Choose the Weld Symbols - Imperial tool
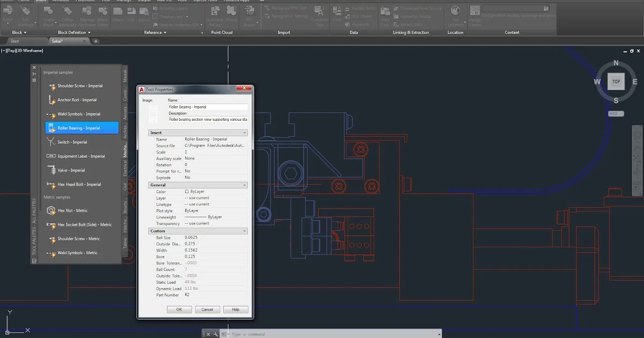This screenshot has height=338, width=644. tap(79, 114)
